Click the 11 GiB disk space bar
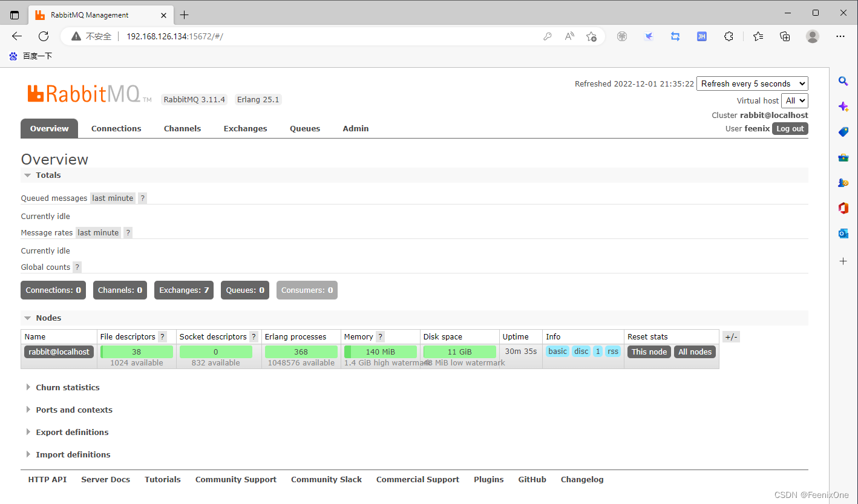Viewport: 858px width, 504px height. 460,352
